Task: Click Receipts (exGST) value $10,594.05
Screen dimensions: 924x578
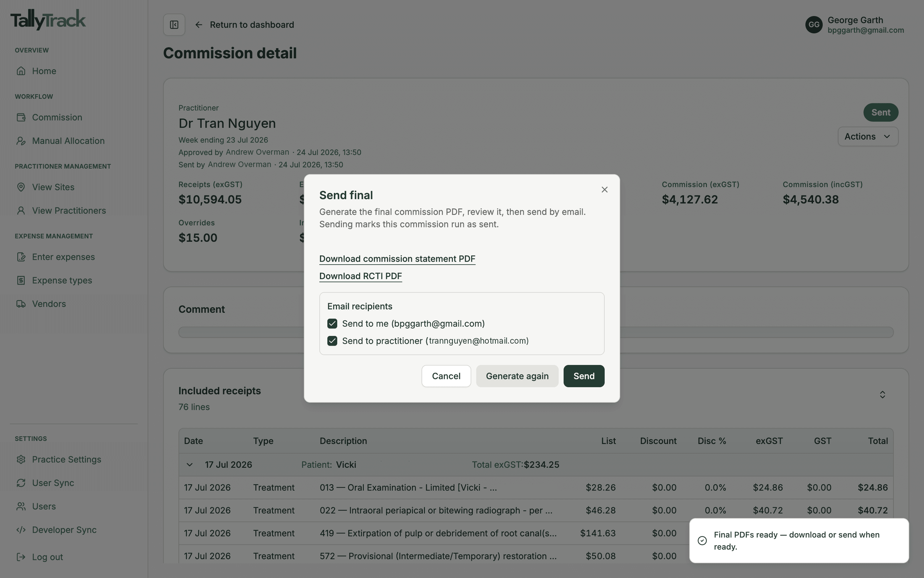Action: pyautogui.click(x=210, y=199)
